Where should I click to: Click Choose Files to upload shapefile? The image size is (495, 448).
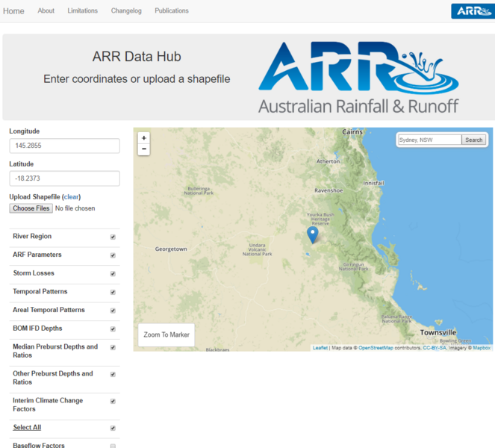[31, 208]
